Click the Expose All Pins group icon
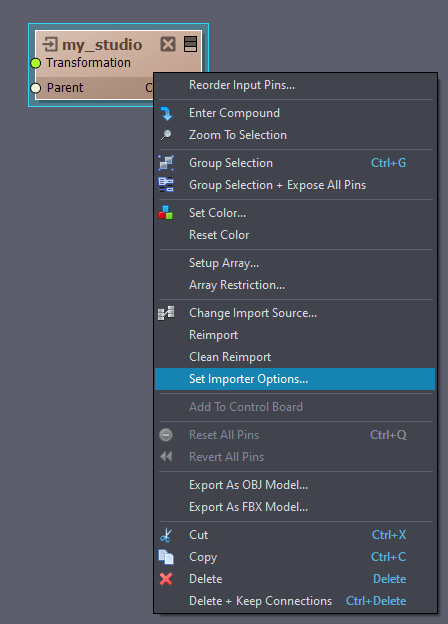The width and height of the screenshot is (448, 624). point(166,185)
